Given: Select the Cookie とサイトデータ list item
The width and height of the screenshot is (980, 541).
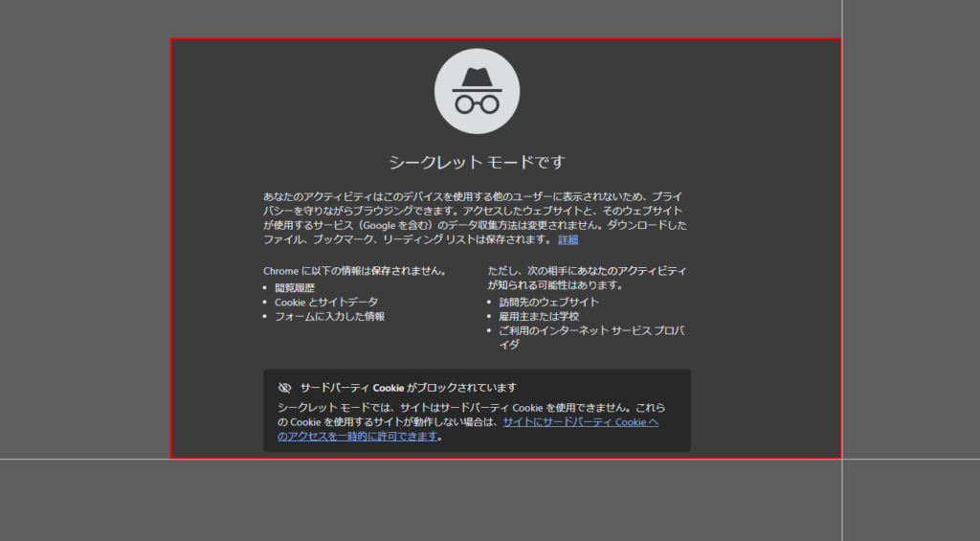Looking at the screenshot, I should coord(326,302).
